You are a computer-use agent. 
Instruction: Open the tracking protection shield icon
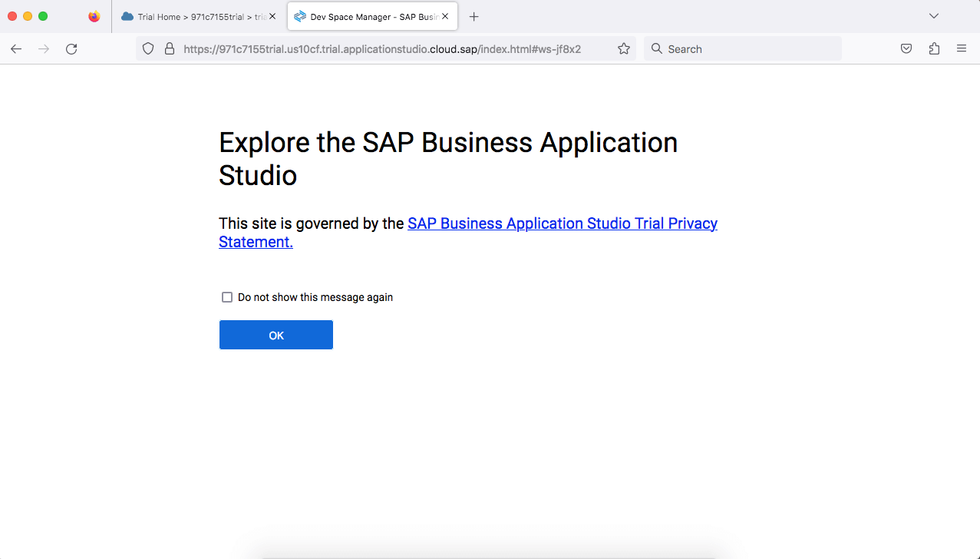[x=149, y=49]
